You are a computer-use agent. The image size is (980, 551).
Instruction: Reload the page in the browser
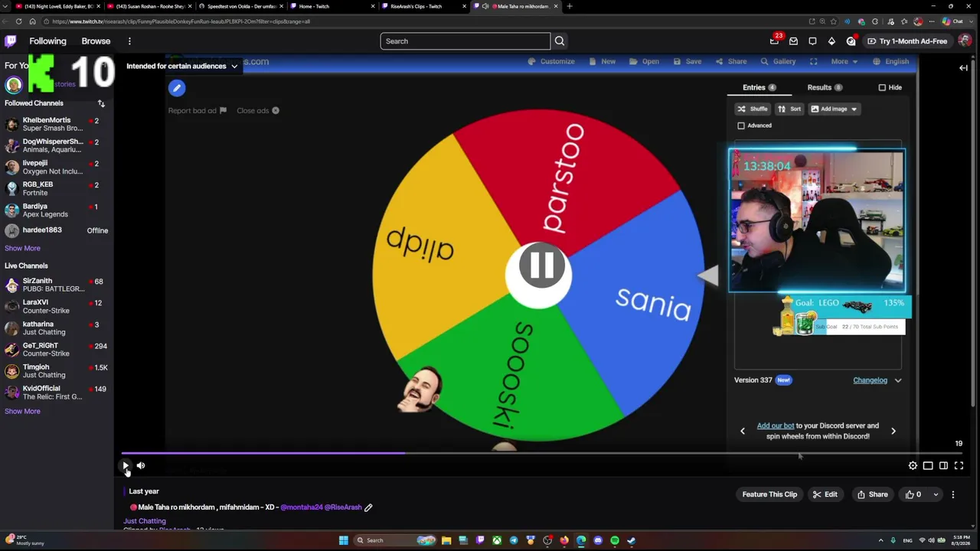(x=18, y=21)
